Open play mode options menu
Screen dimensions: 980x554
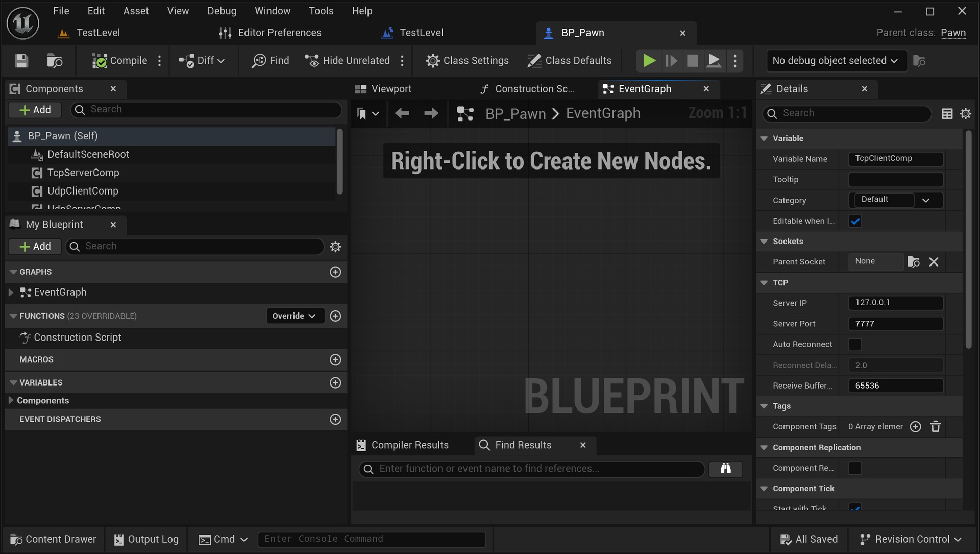[735, 61]
